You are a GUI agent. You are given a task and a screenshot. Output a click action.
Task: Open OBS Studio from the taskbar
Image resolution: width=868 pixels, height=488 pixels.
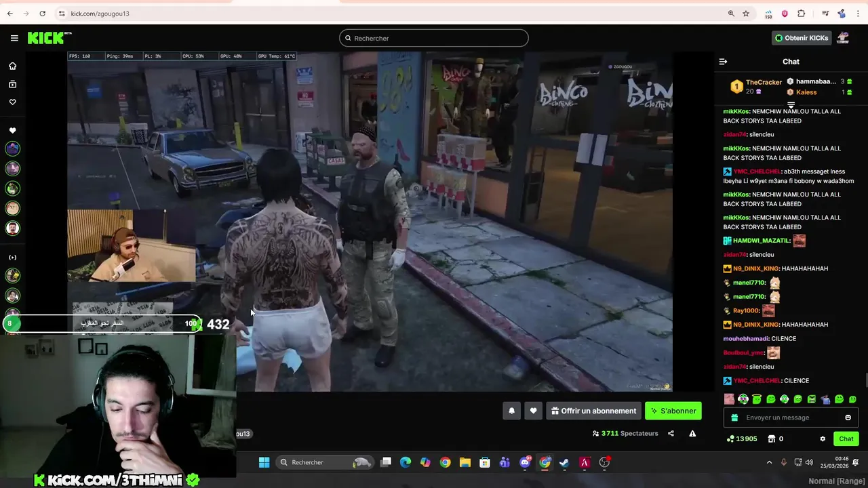[x=604, y=462]
